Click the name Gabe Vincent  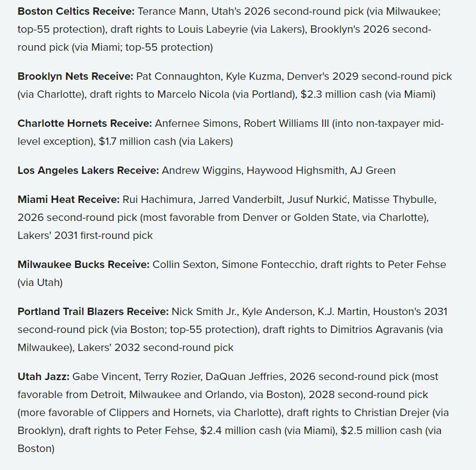105,377
